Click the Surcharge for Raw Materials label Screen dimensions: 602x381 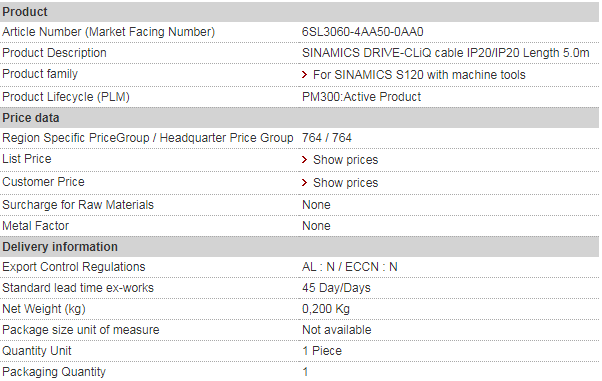click(x=78, y=205)
